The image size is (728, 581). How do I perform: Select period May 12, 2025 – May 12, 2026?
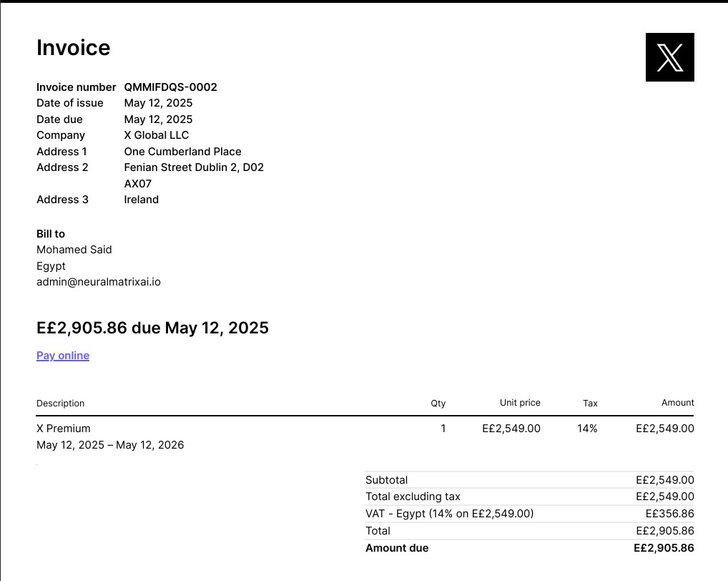(110, 445)
